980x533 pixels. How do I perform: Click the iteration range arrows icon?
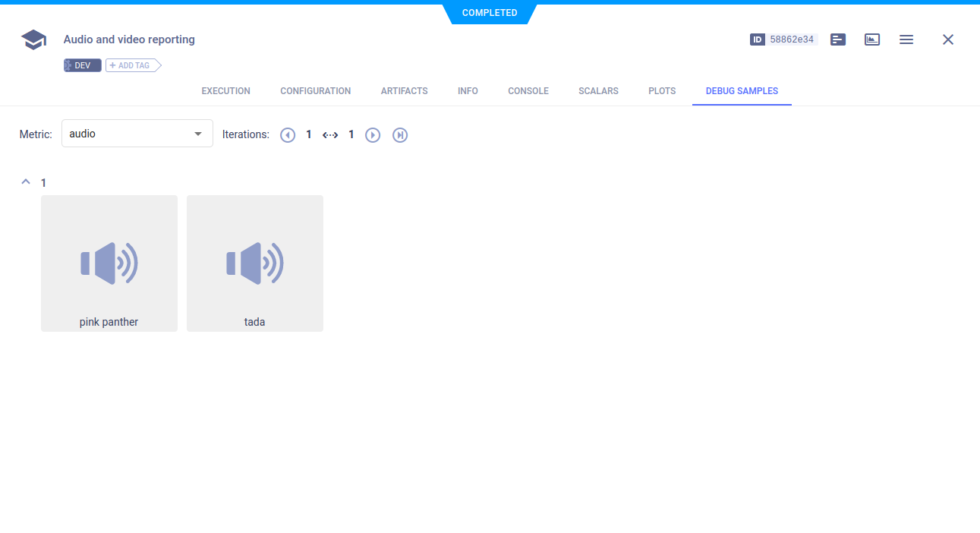pos(330,134)
